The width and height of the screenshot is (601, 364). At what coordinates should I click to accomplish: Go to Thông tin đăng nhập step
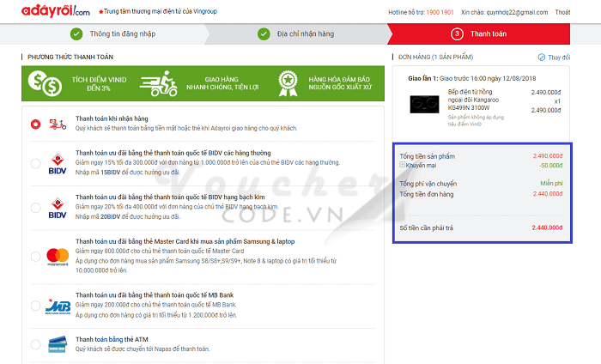click(x=123, y=34)
